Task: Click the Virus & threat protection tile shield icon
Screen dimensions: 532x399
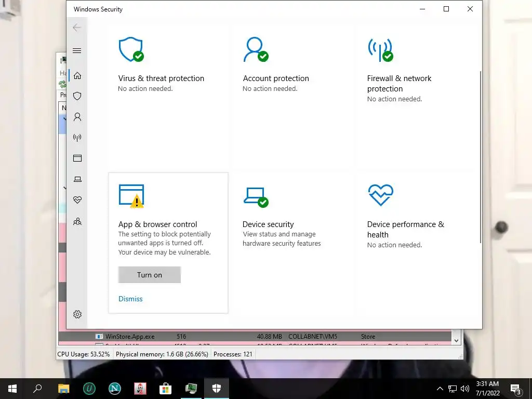Action: 131,50
